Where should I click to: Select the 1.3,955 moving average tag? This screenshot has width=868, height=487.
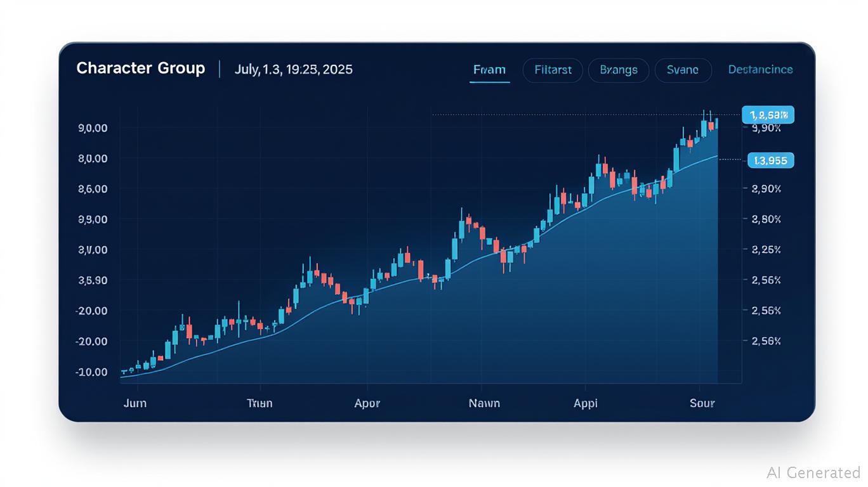(771, 160)
